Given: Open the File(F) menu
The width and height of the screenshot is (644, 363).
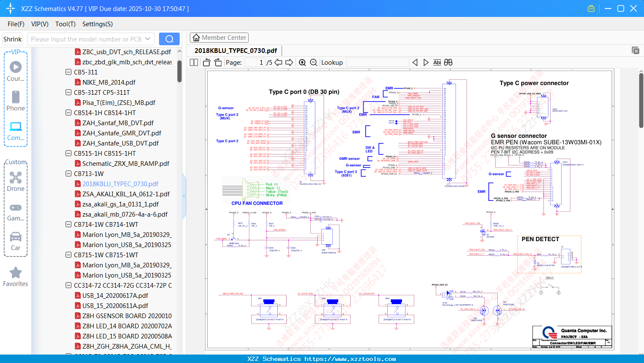Looking at the screenshot, I should 16,24.
